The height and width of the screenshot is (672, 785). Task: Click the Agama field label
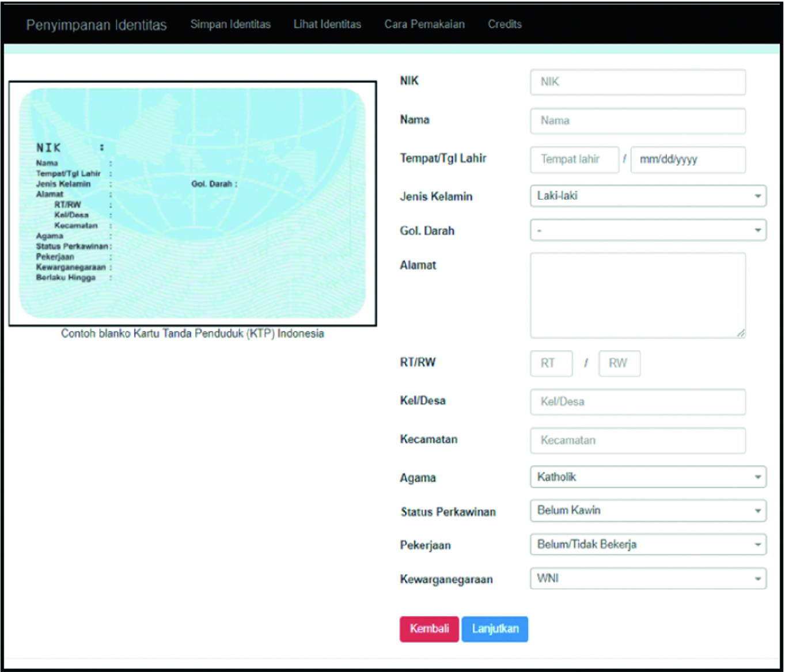(x=418, y=478)
